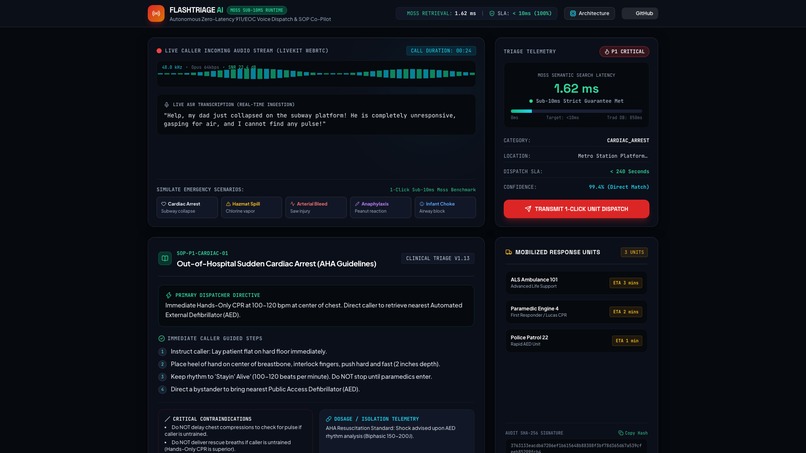Click the slash icon beside Critical Contraindications
Image resolution: width=806 pixels, height=453 pixels.
click(167, 419)
